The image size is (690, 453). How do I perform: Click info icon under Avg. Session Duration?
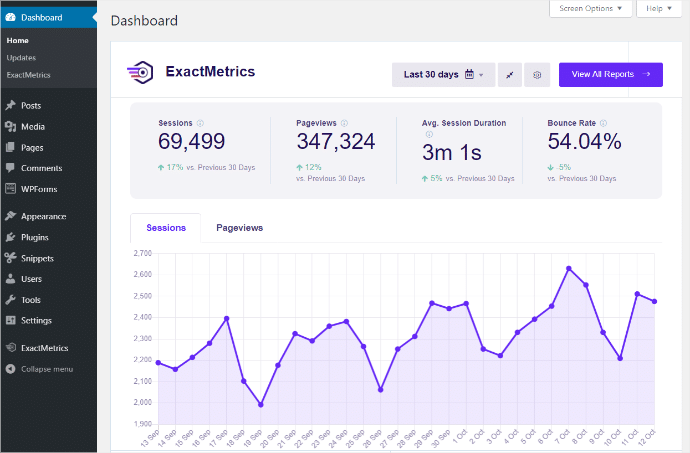click(429, 134)
